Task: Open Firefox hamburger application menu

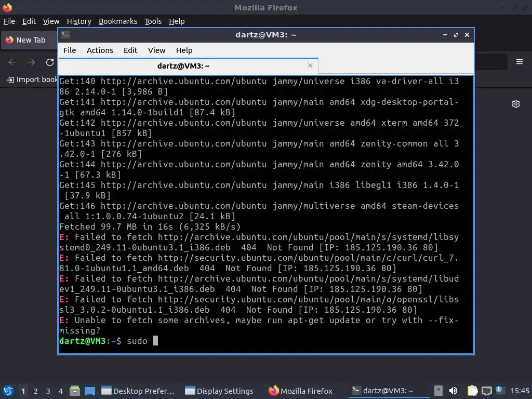Action: pos(519,62)
